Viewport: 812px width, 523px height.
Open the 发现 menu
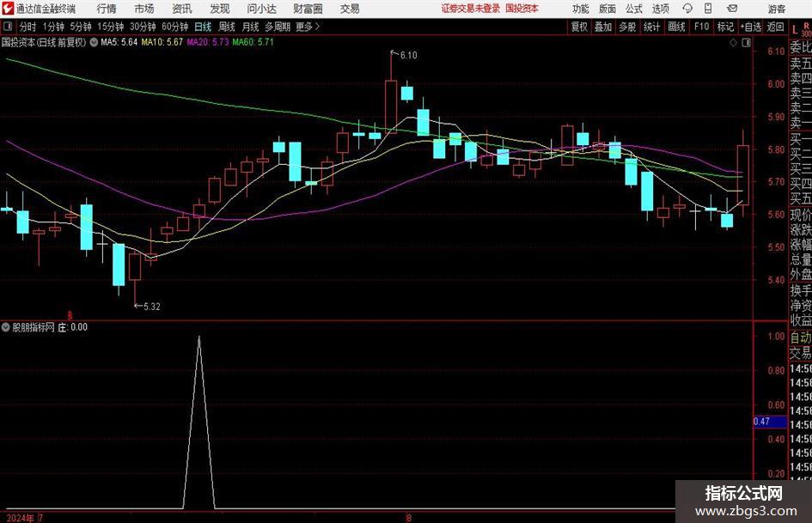pos(220,9)
